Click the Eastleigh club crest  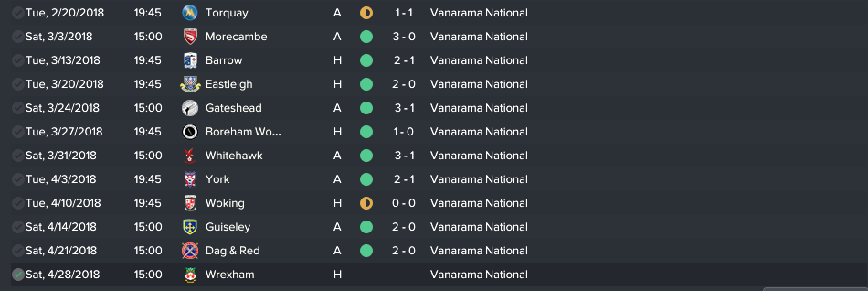tap(190, 84)
